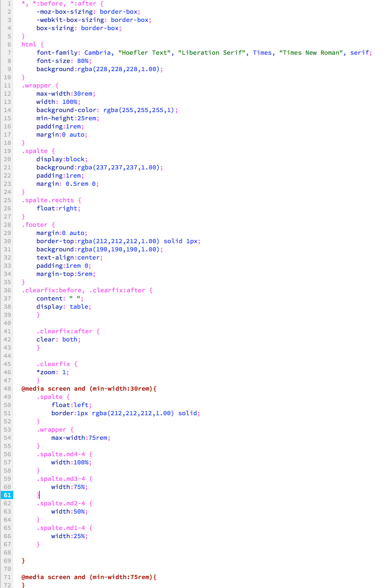This screenshot has height=588, width=388.
Task: Click the closing brace on line 69
Action: 23,561
